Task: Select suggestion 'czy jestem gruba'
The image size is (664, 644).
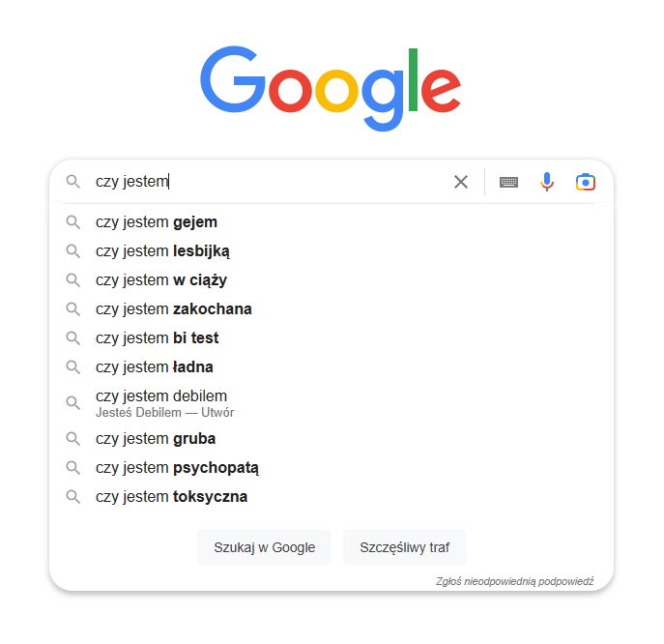Action: tap(156, 439)
